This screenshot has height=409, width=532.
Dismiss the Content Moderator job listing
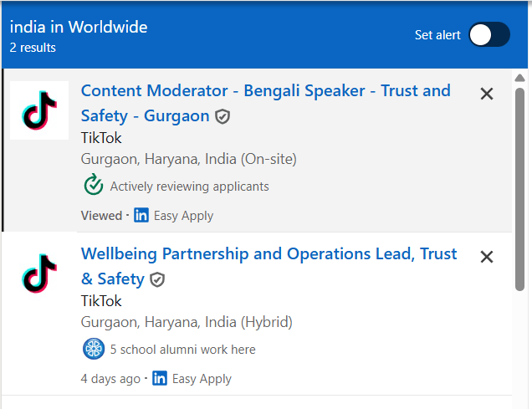coord(487,94)
